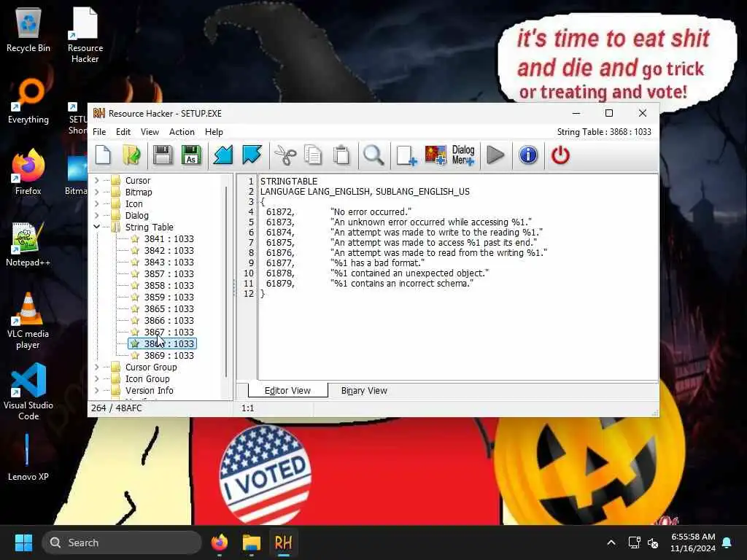Open a file with the folder toolbar icon
Screen dimensions: 747x560
131,155
